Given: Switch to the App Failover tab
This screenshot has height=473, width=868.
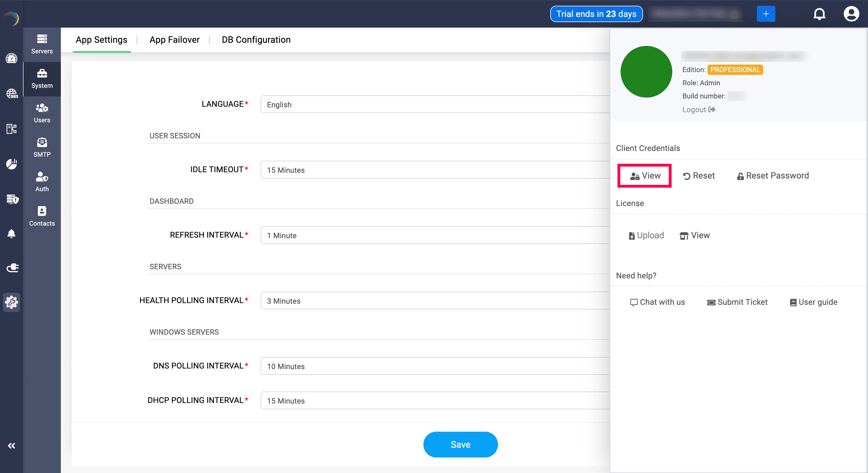Looking at the screenshot, I should [174, 40].
